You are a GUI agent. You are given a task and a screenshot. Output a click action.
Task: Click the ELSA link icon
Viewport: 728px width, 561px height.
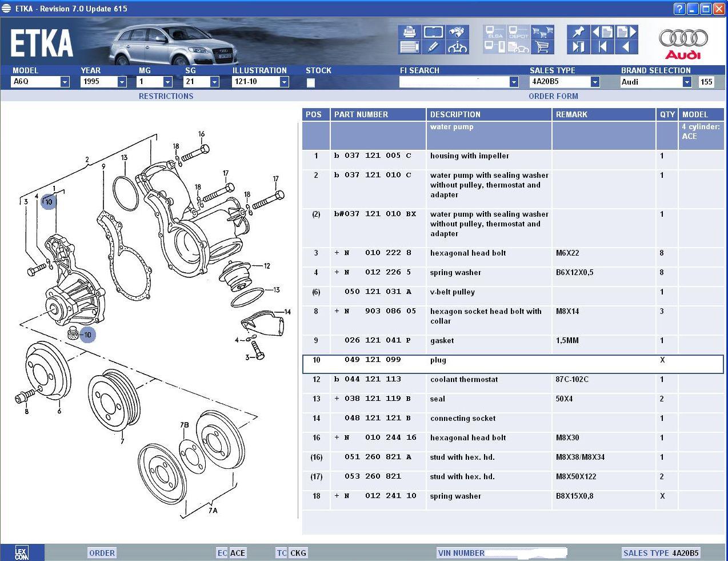[x=494, y=32]
